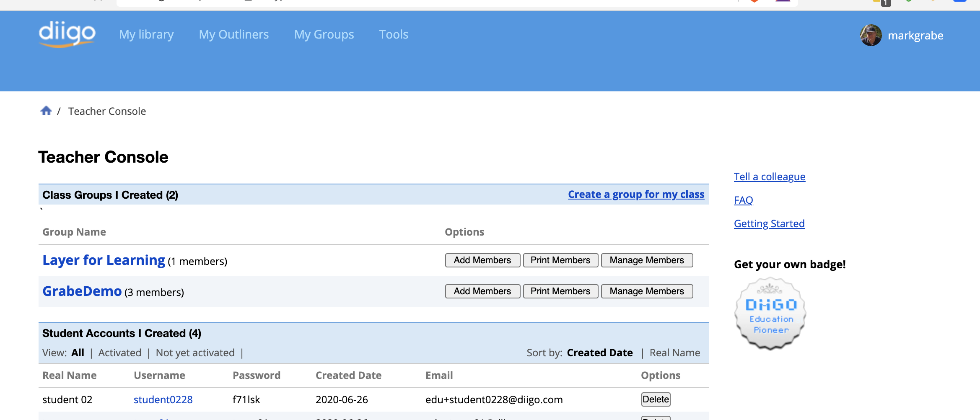Click the Diigo Education Pioneer badge
Screen dimensions: 980x420
(x=770, y=314)
